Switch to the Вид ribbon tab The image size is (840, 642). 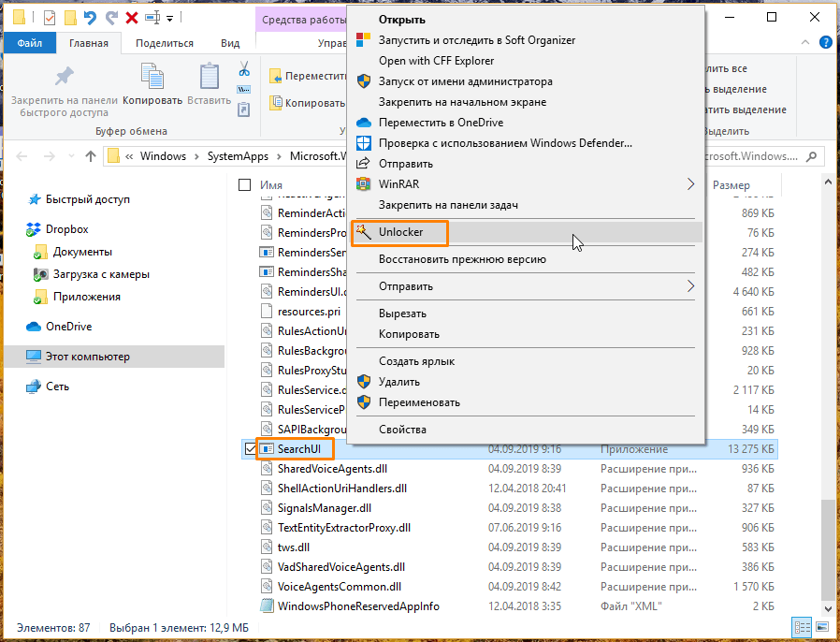(229, 41)
